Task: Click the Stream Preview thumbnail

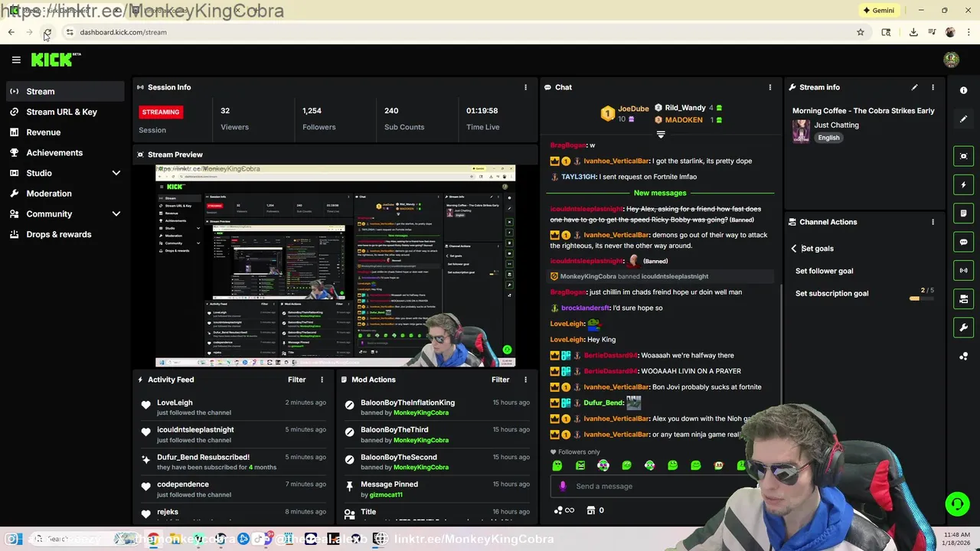Action: pos(335,266)
